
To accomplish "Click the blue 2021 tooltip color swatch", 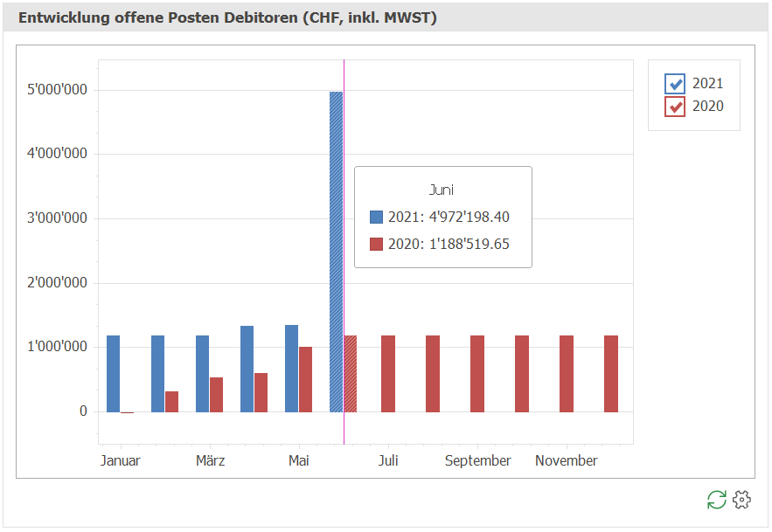I will [376, 217].
